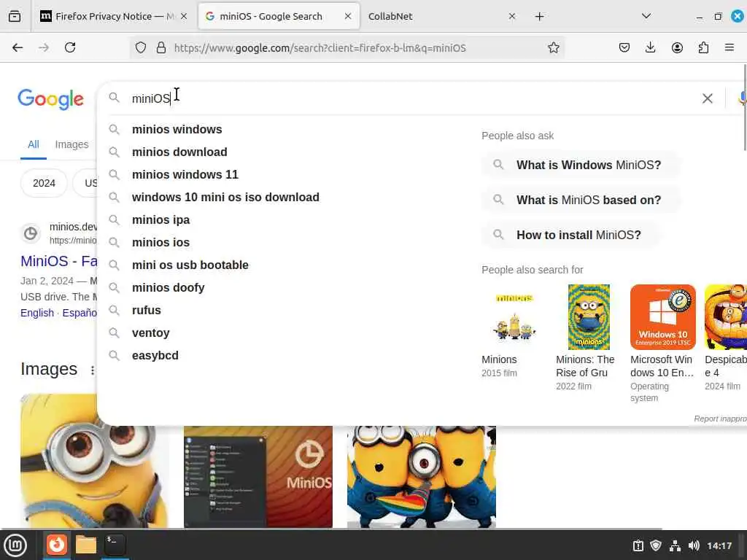Image resolution: width=747 pixels, height=560 pixels.
Task: Open the Despicable Me 4 card
Action: pos(726,338)
